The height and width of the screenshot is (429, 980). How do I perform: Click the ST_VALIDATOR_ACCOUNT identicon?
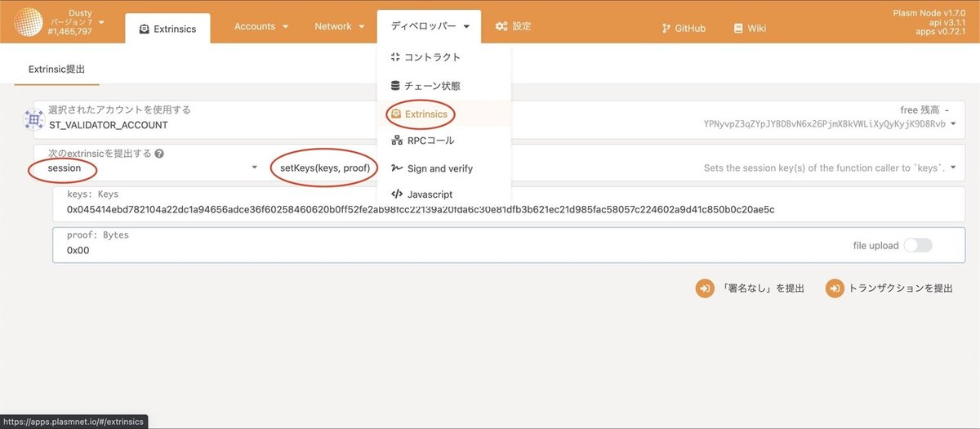tap(34, 119)
